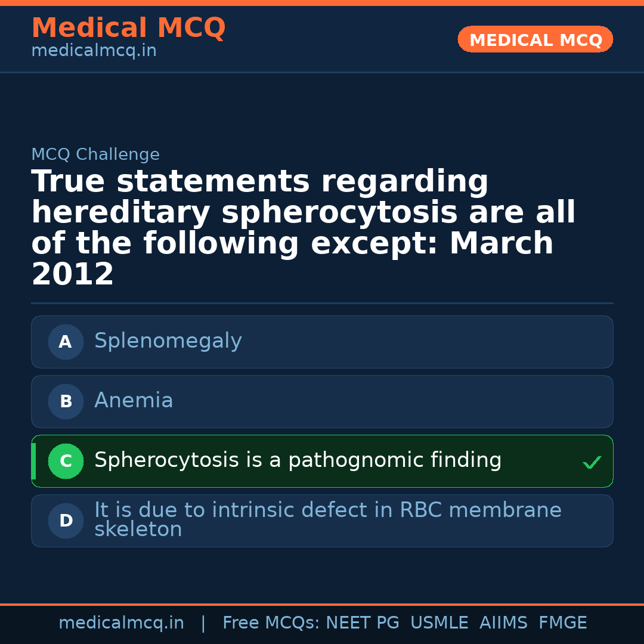Image resolution: width=644 pixels, height=644 pixels.
Task: Click the green checkmark icon
Action: tap(592, 463)
